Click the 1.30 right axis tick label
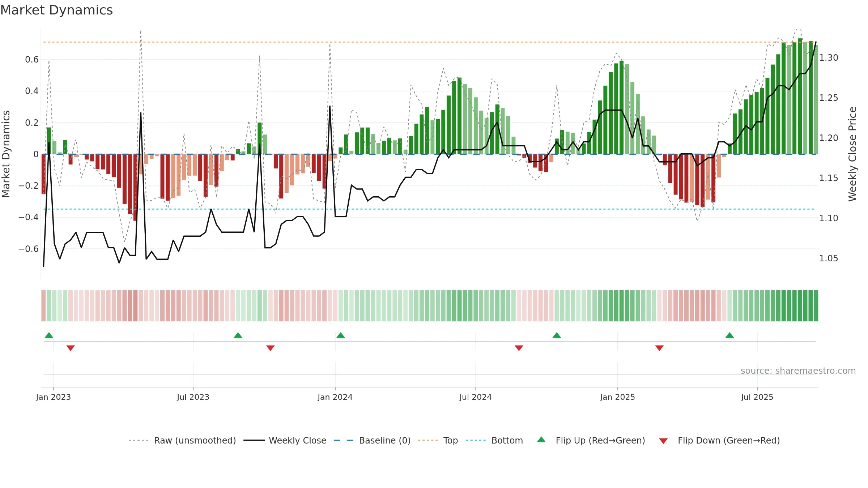 click(829, 58)
